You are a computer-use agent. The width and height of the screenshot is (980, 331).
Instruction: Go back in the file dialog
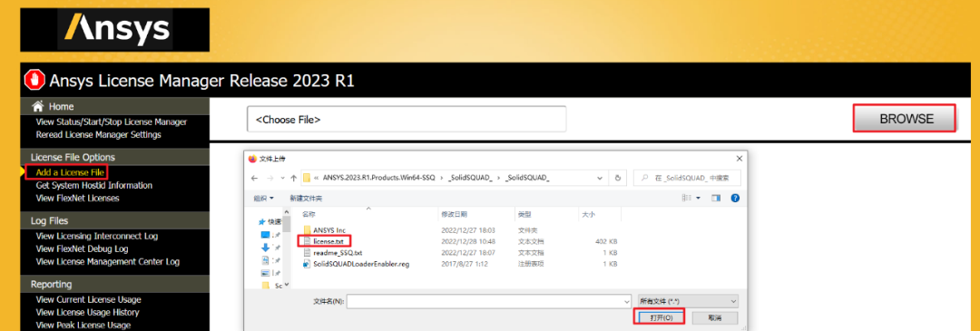pyautogui.click(x=254, y=178)
